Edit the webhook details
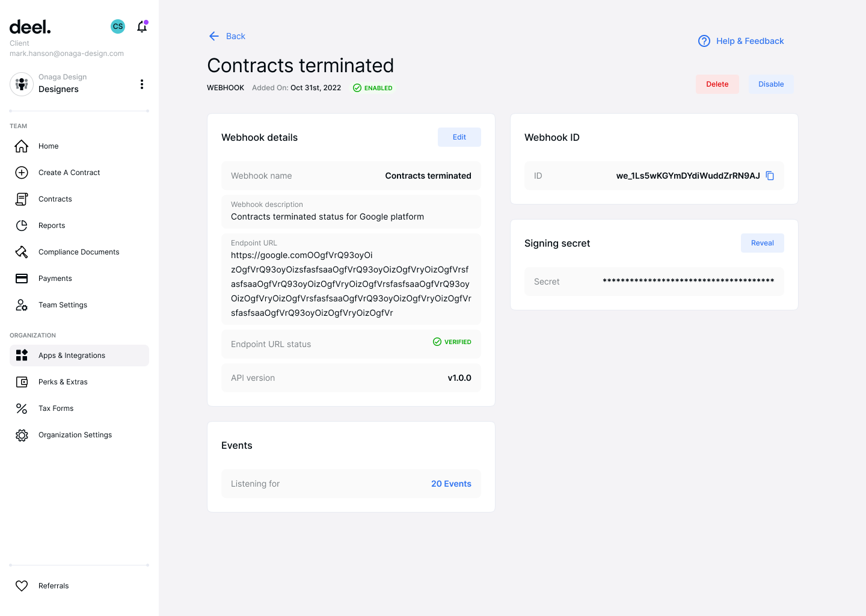The height and width of the screenshot is (616, 866). click(459, 137)
